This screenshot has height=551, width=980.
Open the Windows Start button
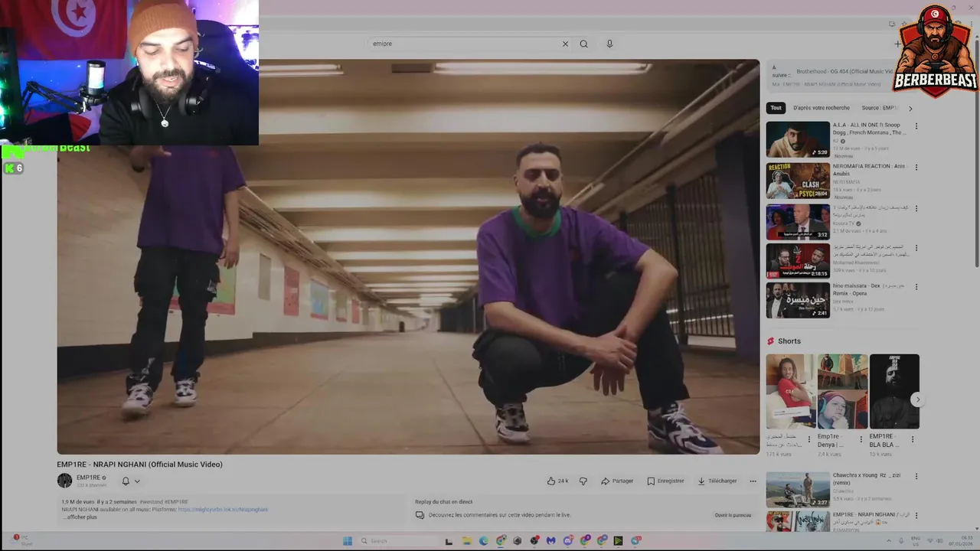(347, 541)
